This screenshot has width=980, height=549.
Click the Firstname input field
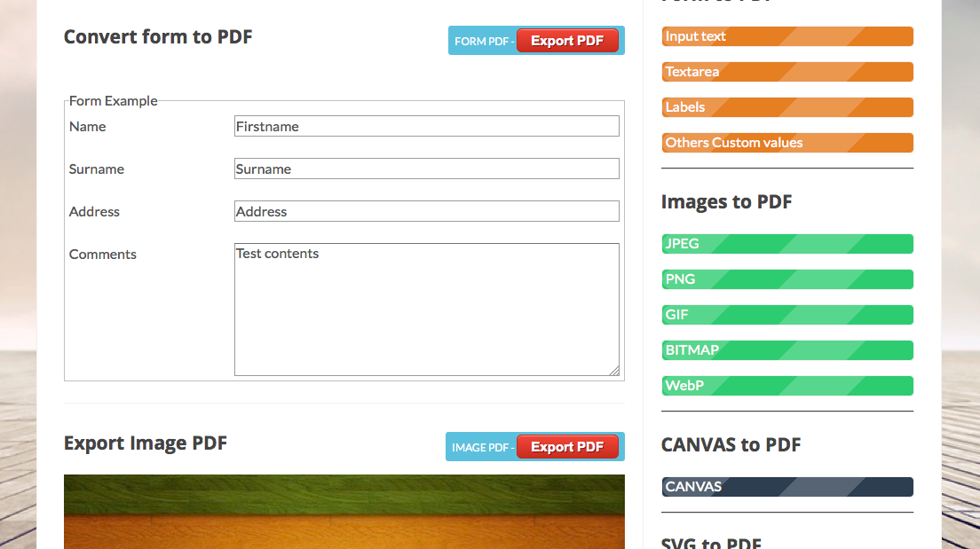426,126
